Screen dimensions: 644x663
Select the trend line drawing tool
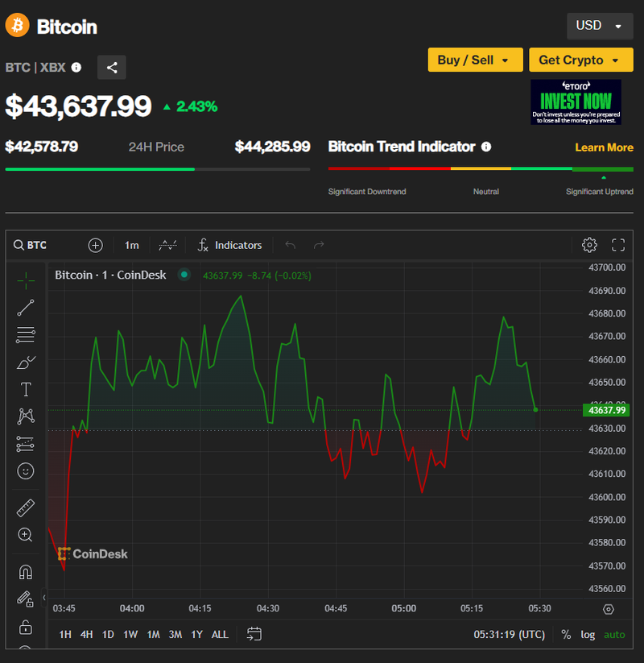point(26,307)
